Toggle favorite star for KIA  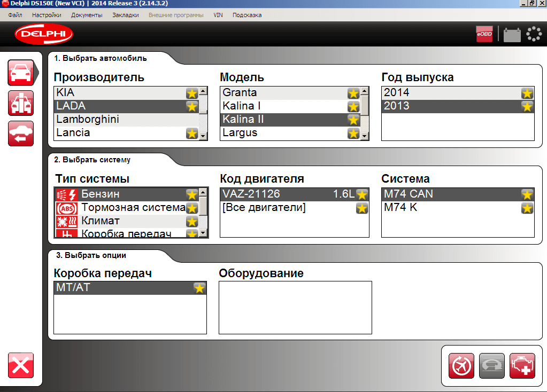[x=192, y=93]
